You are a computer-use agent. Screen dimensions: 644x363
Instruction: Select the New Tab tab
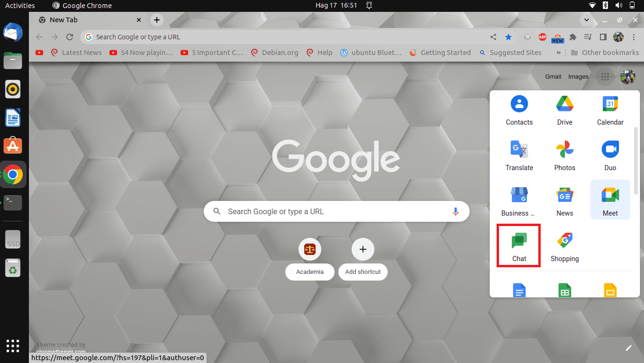pyautogui.click(x=90, y=20)
